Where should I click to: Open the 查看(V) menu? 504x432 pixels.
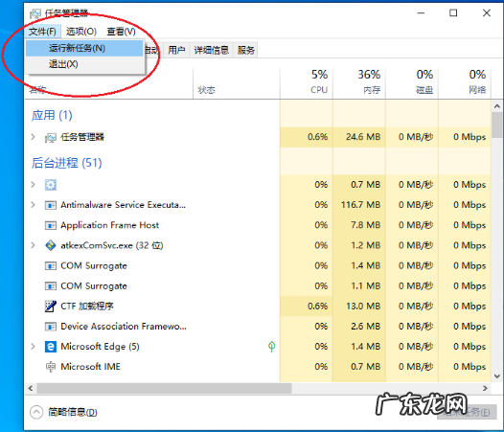(121, 32)
